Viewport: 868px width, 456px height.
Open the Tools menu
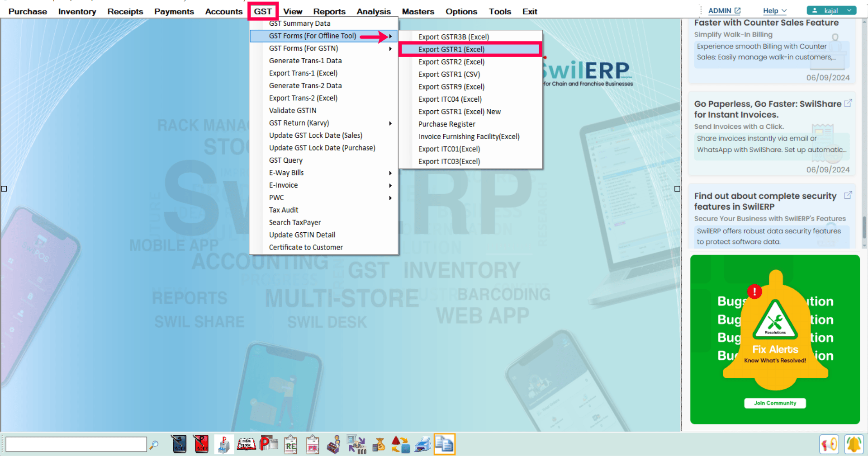click(500, 11)
